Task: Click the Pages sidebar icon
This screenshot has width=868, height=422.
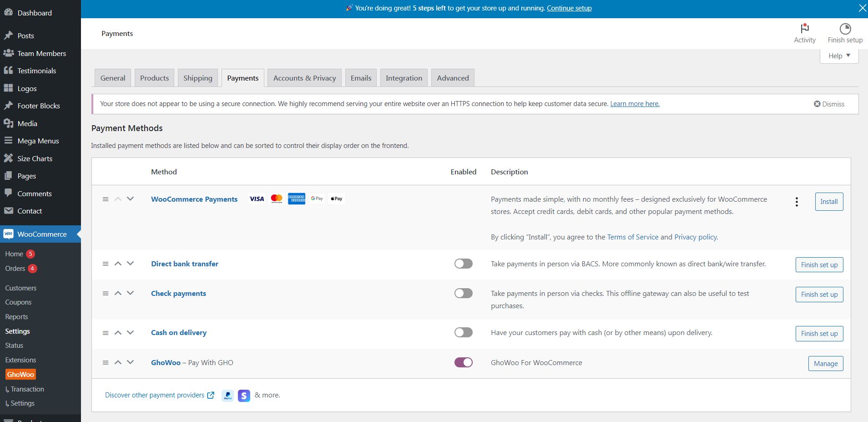Action: pos(8,176)
